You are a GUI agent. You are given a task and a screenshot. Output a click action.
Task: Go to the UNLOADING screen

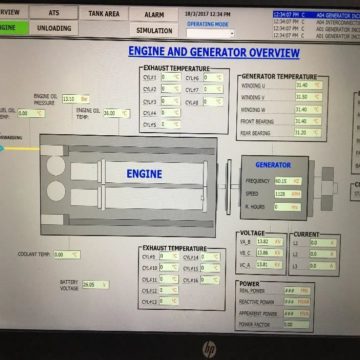click(54, 28)
